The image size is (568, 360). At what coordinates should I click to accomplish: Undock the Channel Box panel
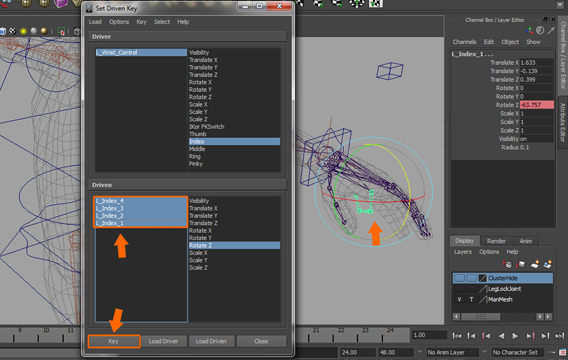click(x=545, y=20)
